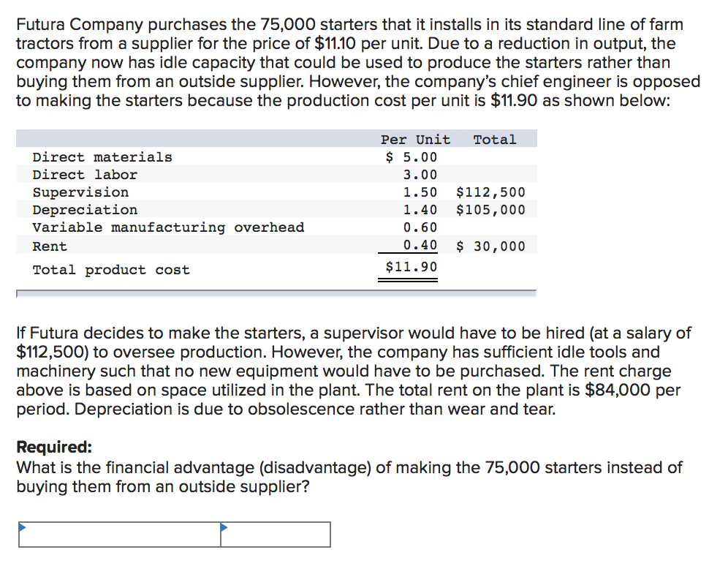Click the $105,000 depreciation total
The image size is (728, 566).
point(490,209)
